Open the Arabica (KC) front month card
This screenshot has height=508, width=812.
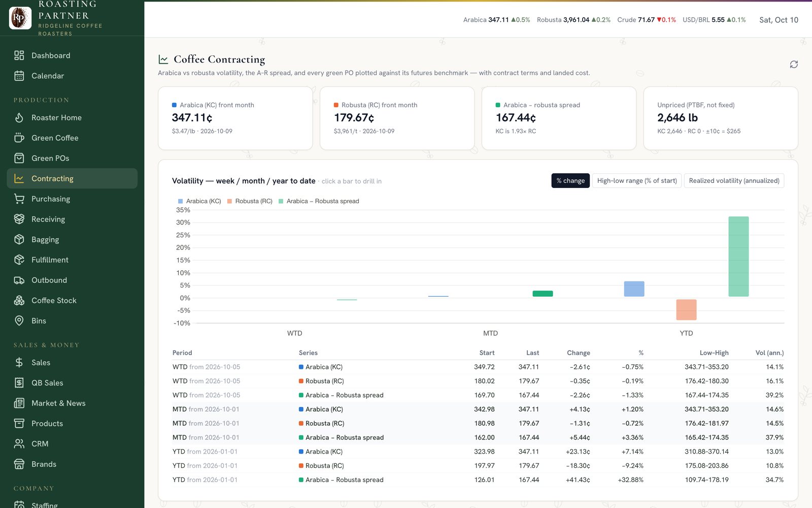point(235,118)
